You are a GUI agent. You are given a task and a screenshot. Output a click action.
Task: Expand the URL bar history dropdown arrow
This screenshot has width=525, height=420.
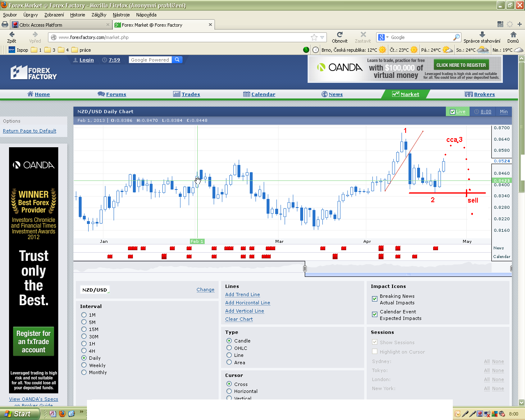(x=322, y=37)
